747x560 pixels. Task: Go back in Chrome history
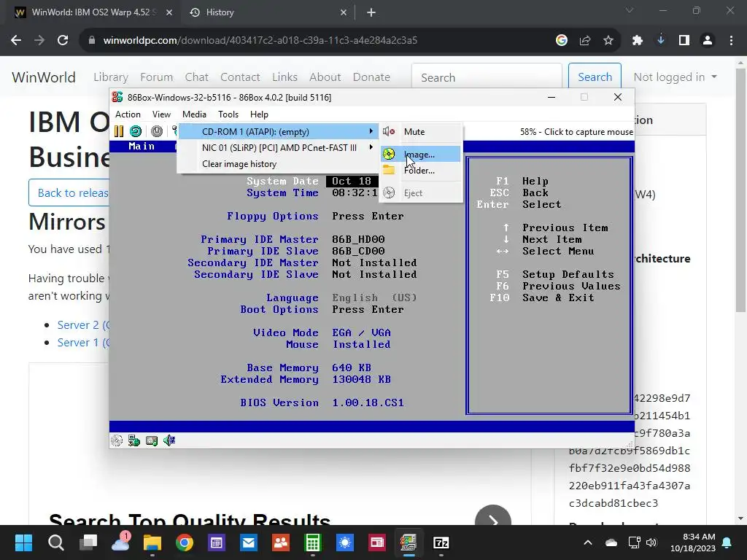coord(16,40)
